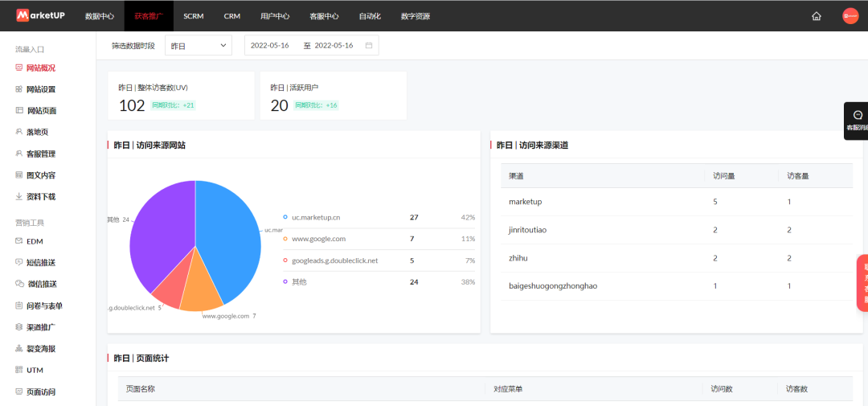Open the 数据中心 top menu

coord(100,16)
